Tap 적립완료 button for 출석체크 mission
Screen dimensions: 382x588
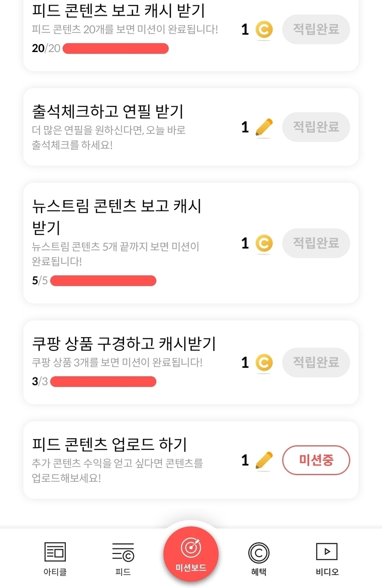tap(316, 127)
